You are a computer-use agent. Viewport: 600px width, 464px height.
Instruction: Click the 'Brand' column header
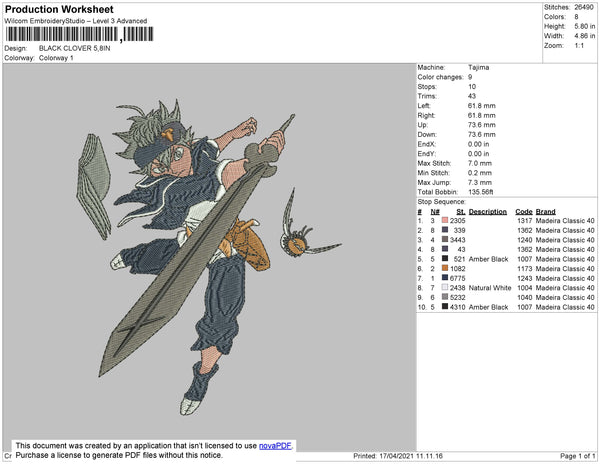(x=545, y=212)
